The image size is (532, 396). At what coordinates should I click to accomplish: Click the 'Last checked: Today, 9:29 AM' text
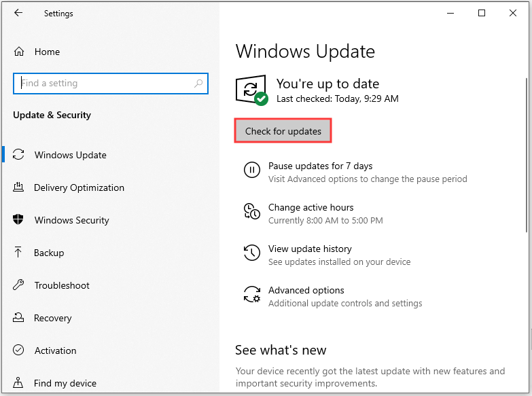click(x=337, y=98)
